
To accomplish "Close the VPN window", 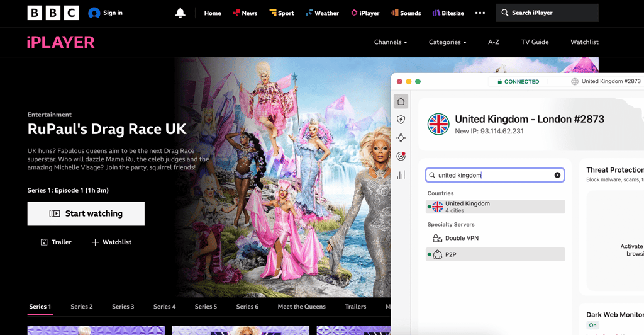I will tap(399, 82).
